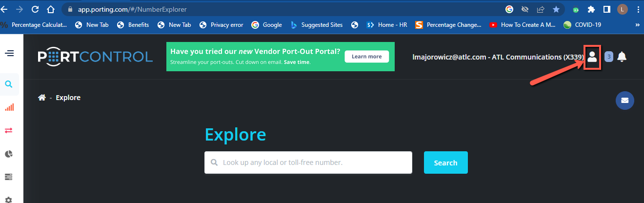This screenshot has height=203, width=644.
Task: Select the search magnifier sidebar icon
Action: tap(9, 84)
